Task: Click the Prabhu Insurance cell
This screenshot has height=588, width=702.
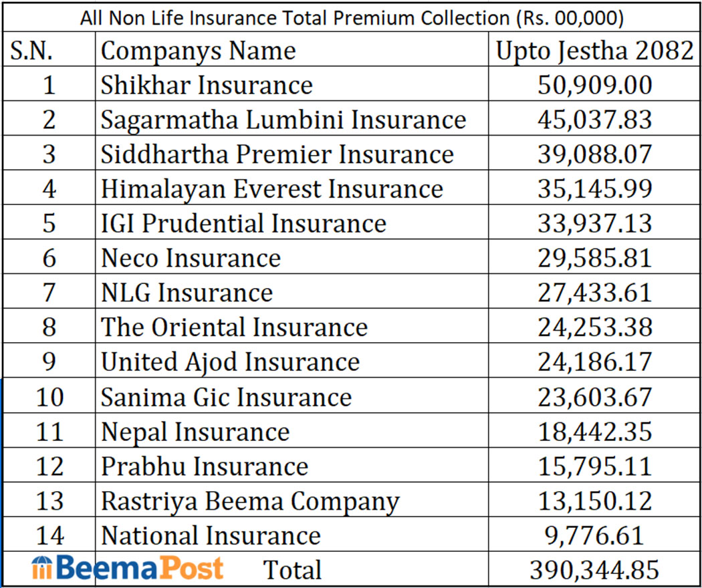Action: [x=204, y=466]
